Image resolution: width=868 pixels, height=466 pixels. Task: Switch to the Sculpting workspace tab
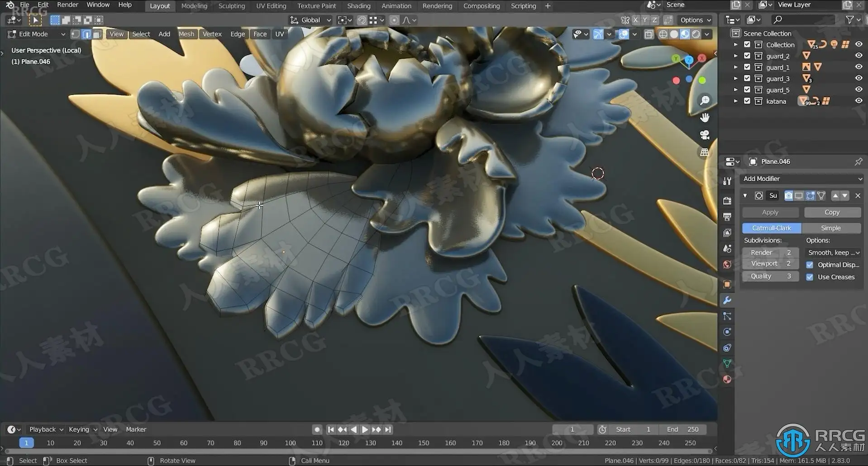click(231, 6)
